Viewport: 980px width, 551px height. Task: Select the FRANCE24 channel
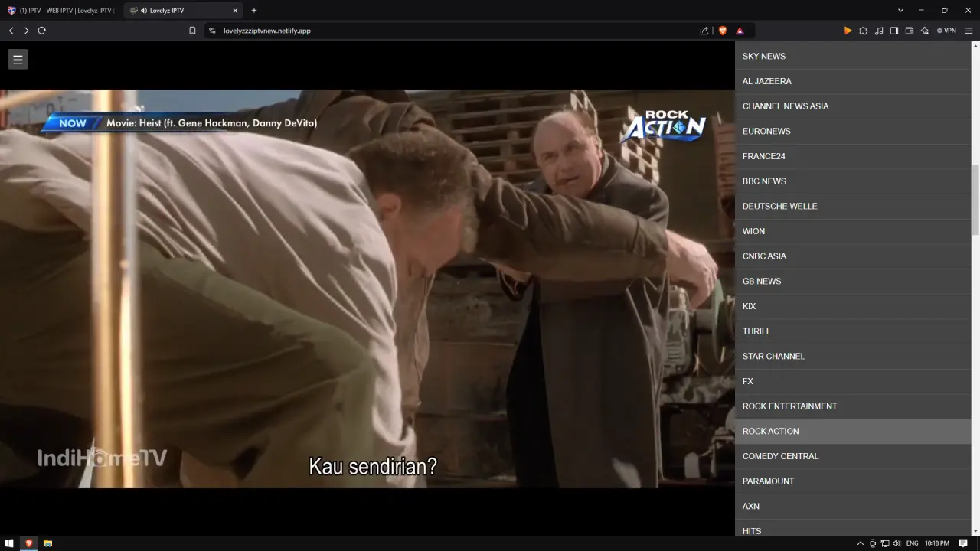[853, 156]
